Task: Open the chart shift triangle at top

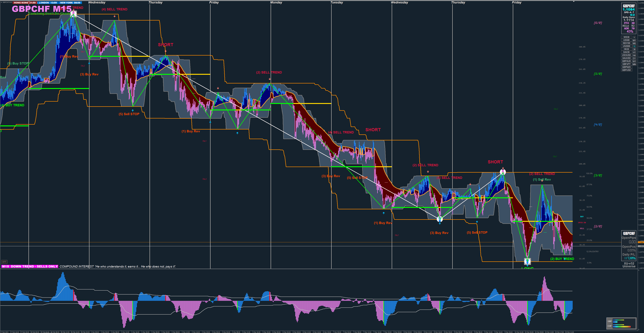Action: click(574, 2)
